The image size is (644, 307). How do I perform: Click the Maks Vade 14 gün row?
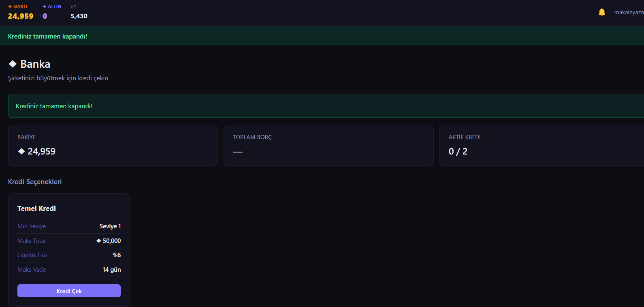click(69, 270)
